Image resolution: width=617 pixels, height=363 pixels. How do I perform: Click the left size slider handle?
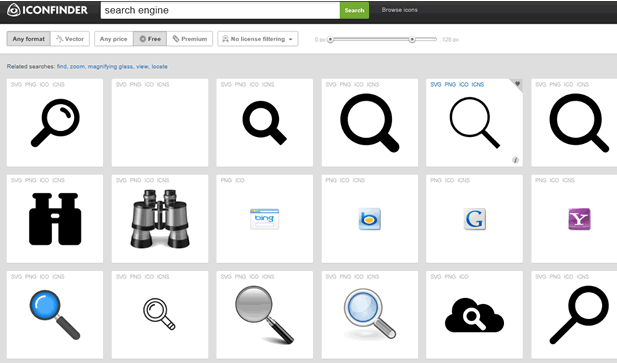(x=331, y=39)
